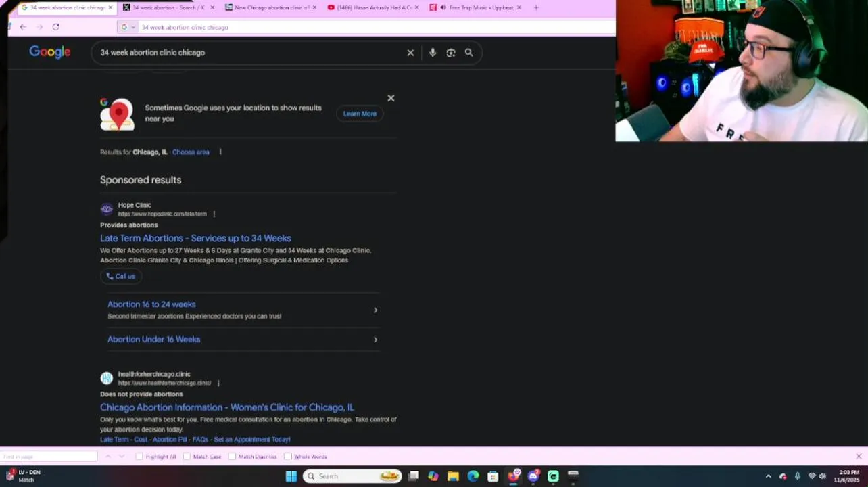This screenshot has width=868, height=487.
Task: Jump to next find-in-page match
Action: click(x=122, y=457)
